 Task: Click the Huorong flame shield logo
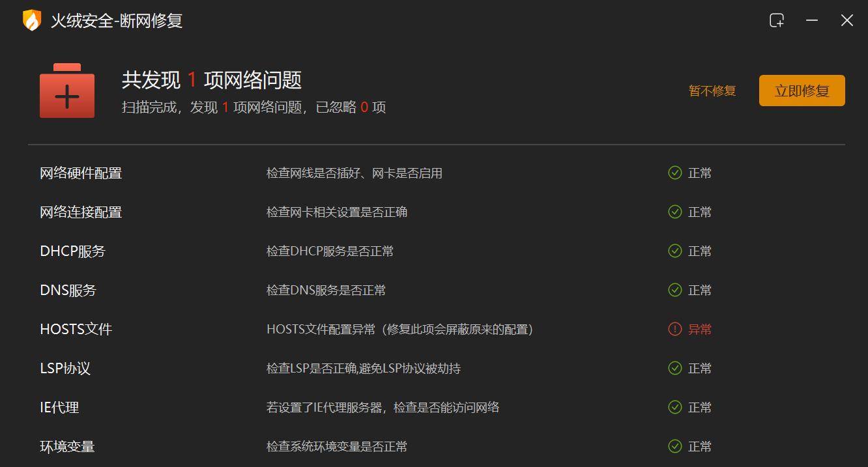pos(31,20)
